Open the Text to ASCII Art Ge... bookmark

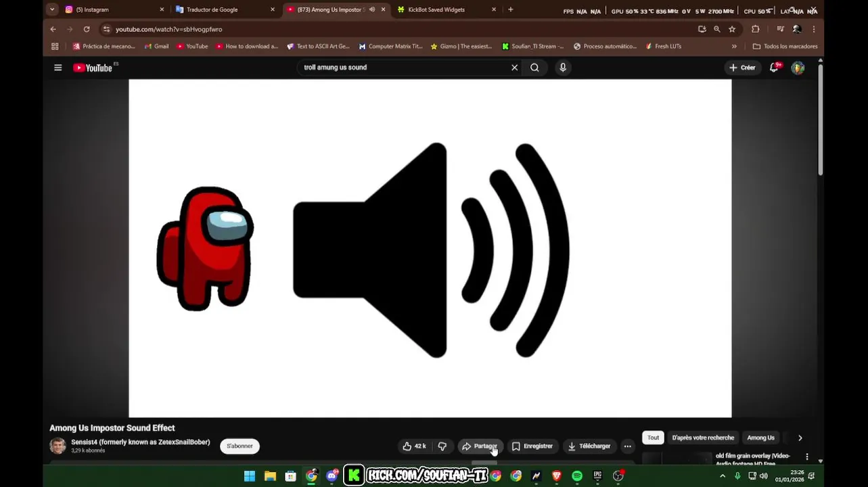pos(318,47)
